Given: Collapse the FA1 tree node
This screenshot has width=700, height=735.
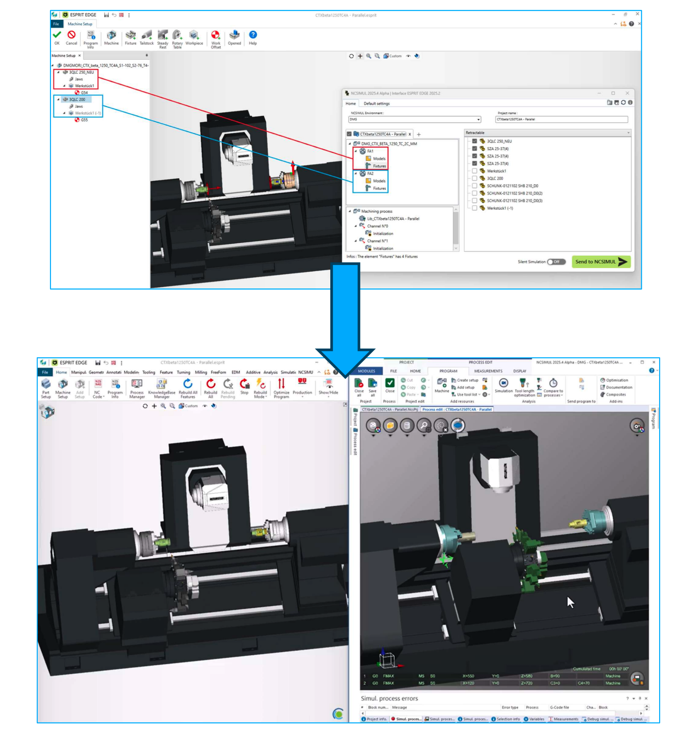Looking at the screenshot, I should click(356, 151).
